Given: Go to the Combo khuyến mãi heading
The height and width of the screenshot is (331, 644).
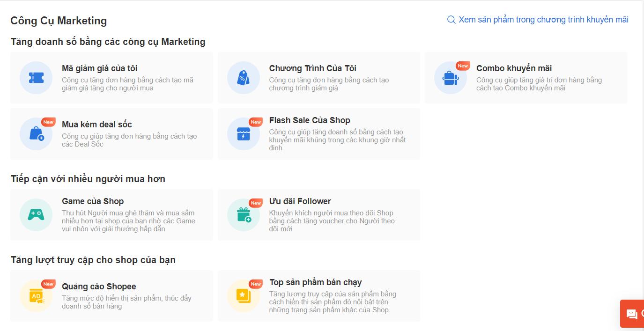Looking at the screenshot, I should pyautogui.click(x=514, y=68).
